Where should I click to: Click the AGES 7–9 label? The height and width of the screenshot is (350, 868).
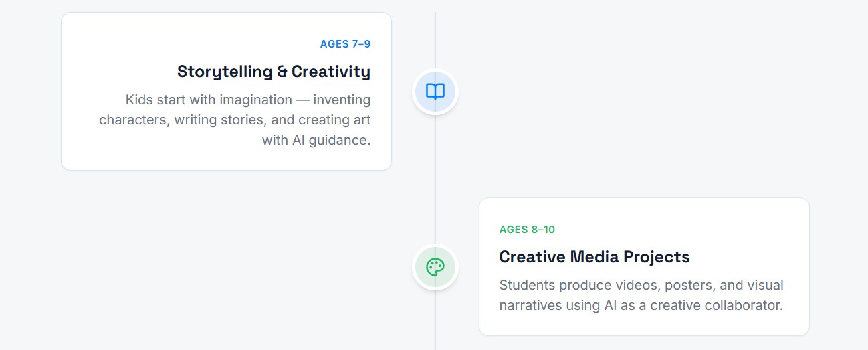pyautogui.click(x=345, y=44)
